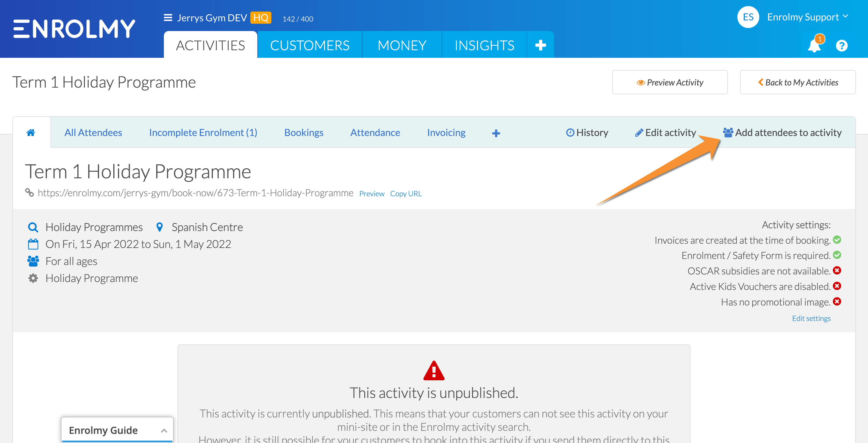Switch to the ACTIVITIES tab
Image resolution: width=868 pixels, height=443 pixels.
(x=210, y=45)
